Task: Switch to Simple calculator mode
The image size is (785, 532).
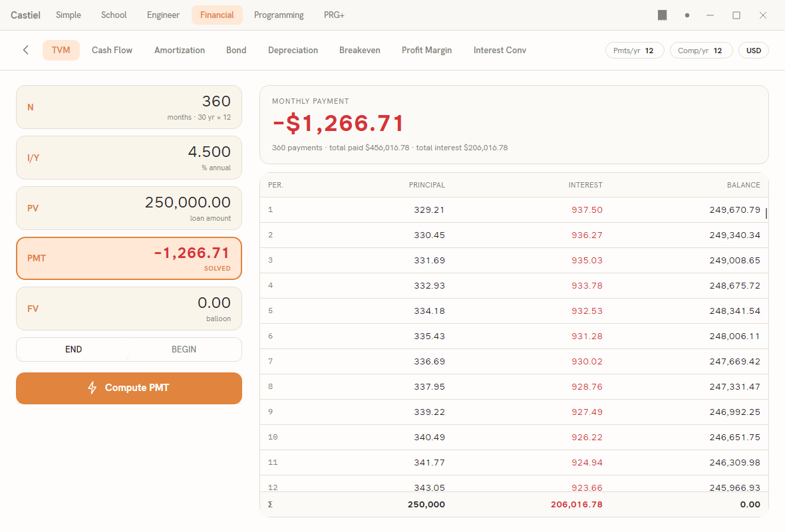Action: coord(68,15)
